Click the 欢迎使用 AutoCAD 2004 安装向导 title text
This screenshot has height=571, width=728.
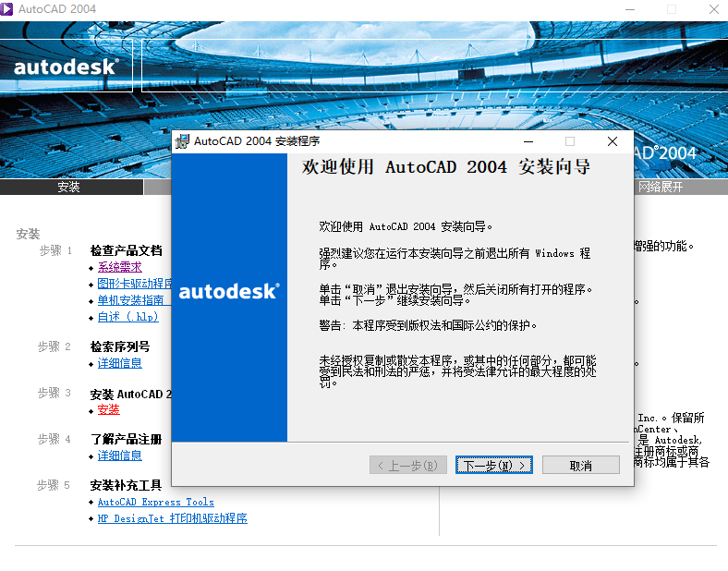(445, 166)
